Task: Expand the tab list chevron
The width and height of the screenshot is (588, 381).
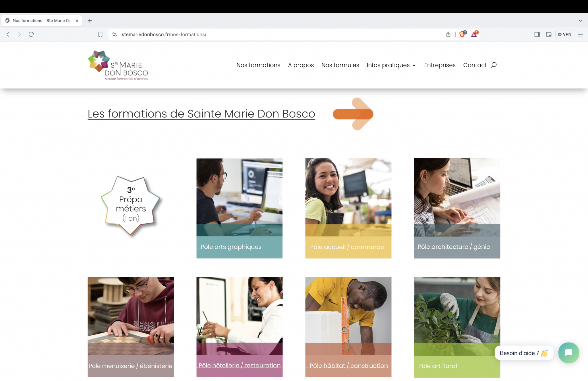Action: pyautogui.click(x=580, y=21)
